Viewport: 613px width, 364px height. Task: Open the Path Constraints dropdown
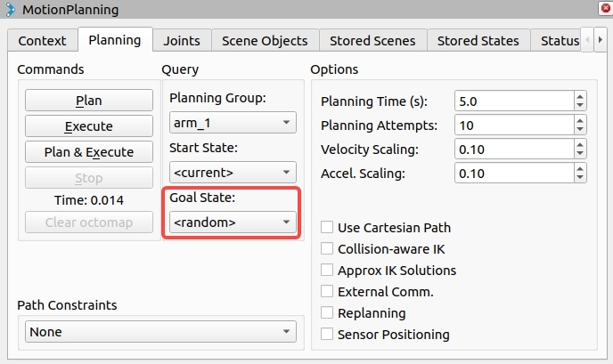point(160,332)
